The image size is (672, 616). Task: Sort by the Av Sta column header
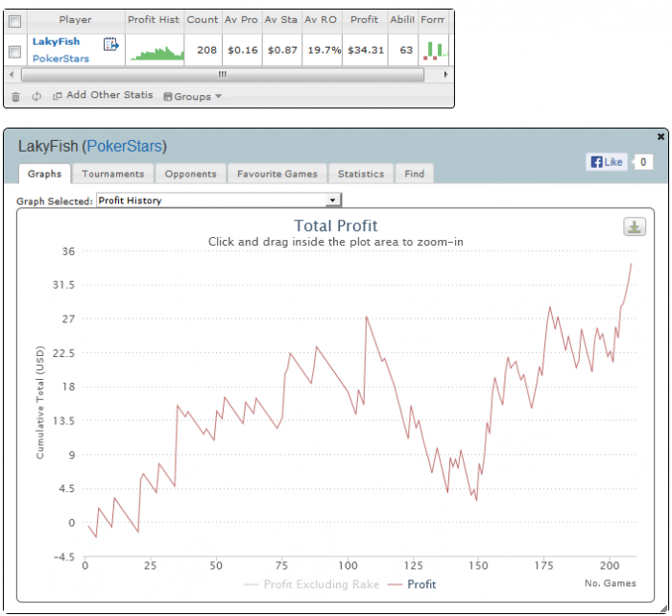[281, 20]
